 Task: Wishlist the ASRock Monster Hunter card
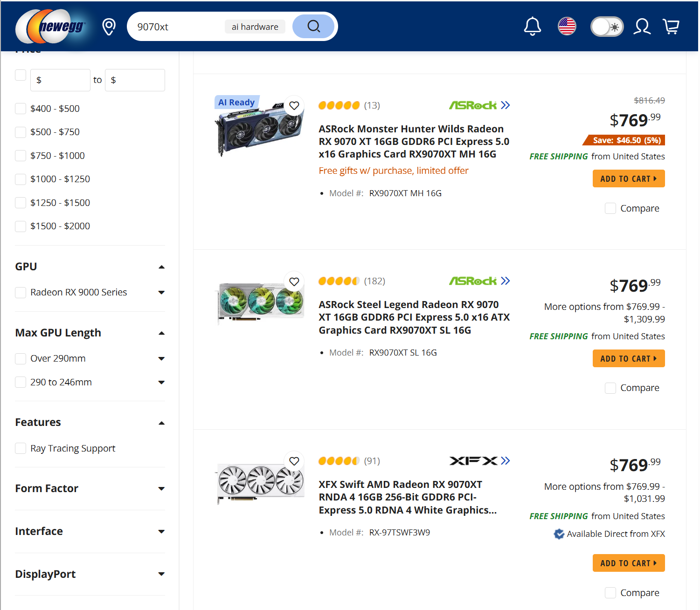(x=294, y=106)
